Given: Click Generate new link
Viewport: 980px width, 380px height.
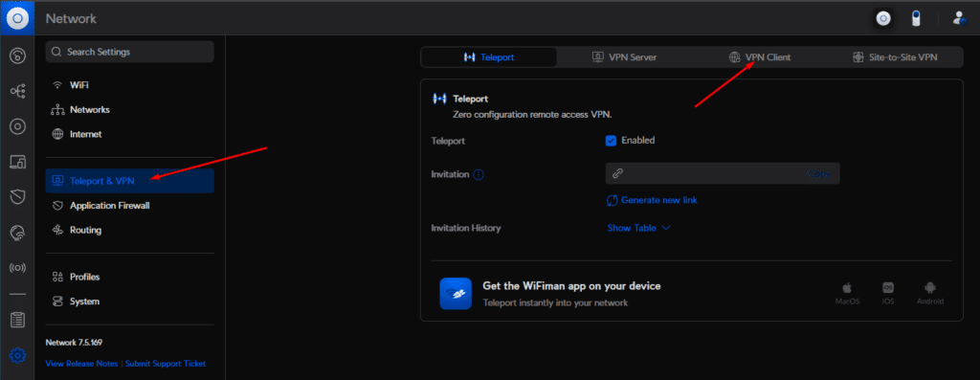Looking at the screenshot, I should 652,201.
